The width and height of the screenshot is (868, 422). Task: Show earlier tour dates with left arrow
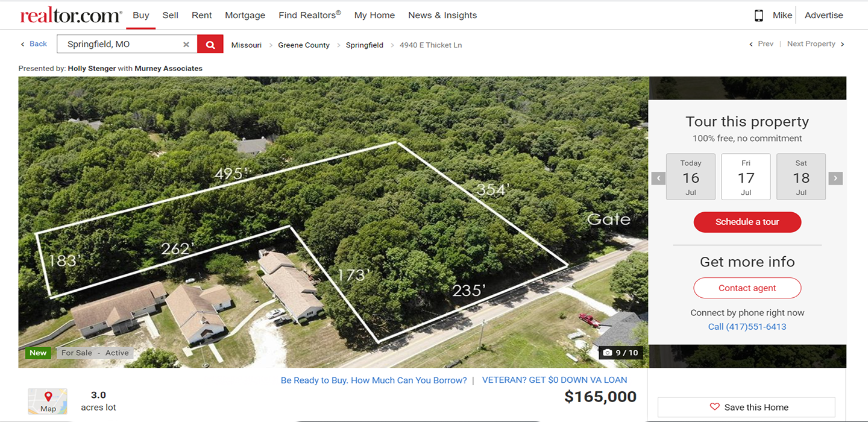click(x=659, y=178)
